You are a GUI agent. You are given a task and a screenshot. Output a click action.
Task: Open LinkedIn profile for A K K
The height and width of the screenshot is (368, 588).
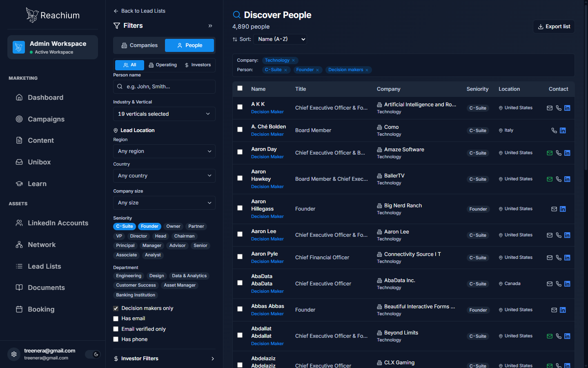(567, 108)
